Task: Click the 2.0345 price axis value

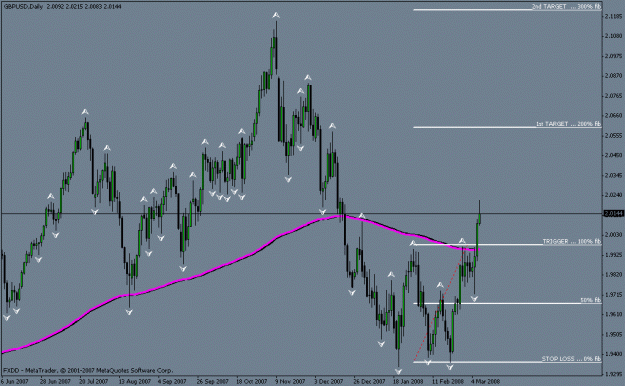Action: (614, 175)
